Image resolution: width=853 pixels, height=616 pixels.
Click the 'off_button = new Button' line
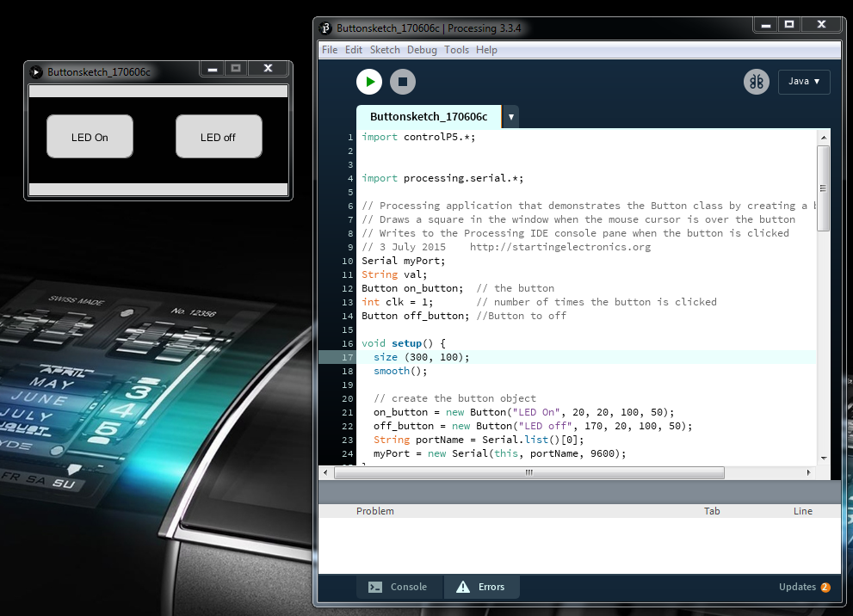pyautogui.click(x=533, y=426)
